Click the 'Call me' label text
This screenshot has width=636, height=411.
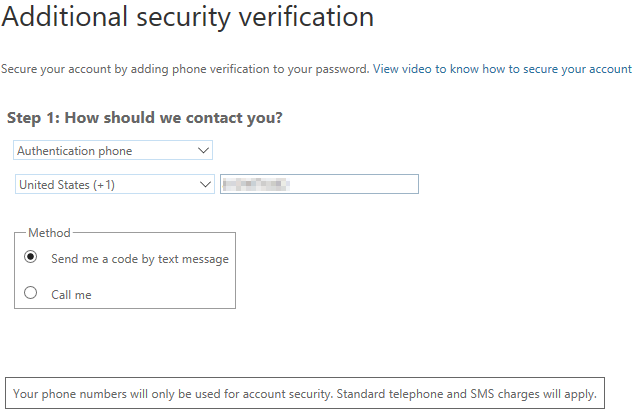coord(71,295)
